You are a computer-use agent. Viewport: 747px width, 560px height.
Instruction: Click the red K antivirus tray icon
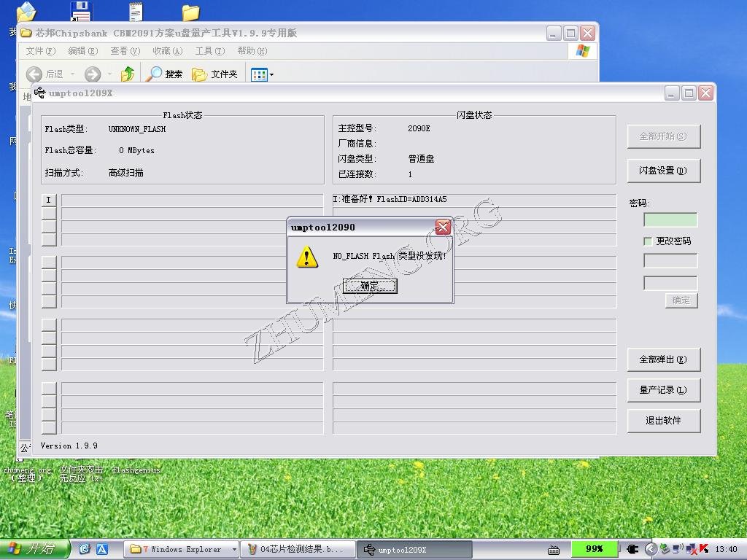[704, 549]
